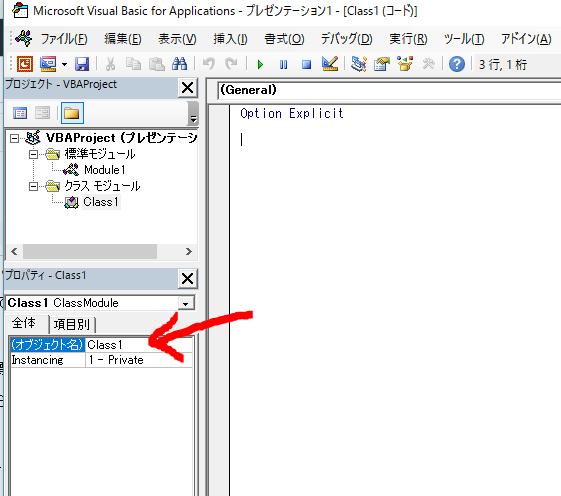Click the Toolbox hammer-wrench icon
Viewport: 561px width, 496px height.
[428, 64]
